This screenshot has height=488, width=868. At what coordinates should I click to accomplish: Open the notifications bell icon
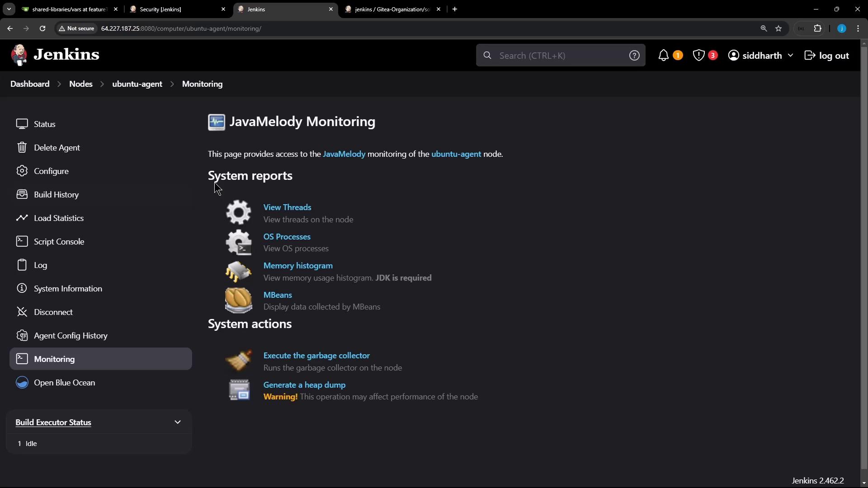663,56
